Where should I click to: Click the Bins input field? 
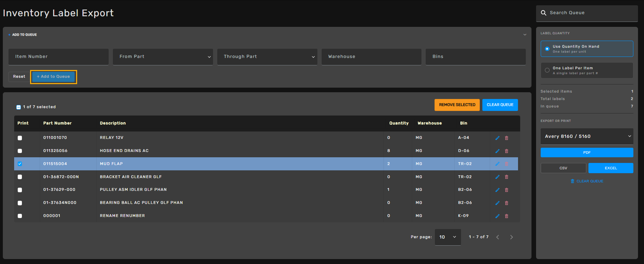[476, 57]
